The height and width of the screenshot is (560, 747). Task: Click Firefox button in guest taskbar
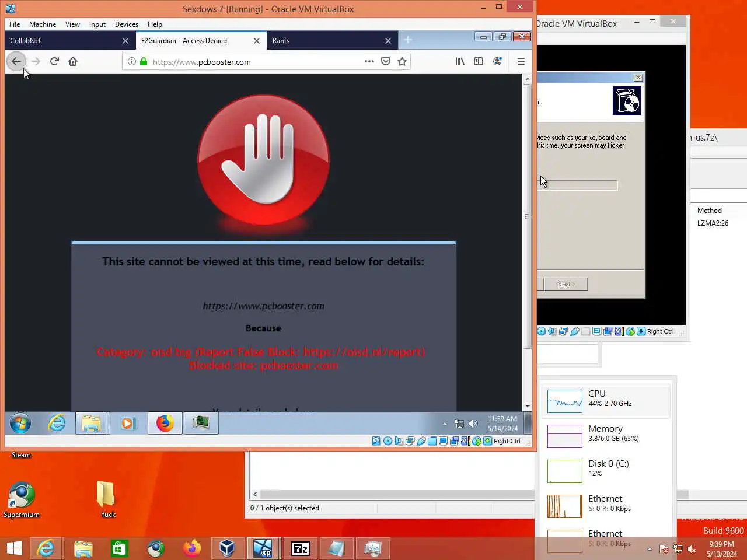165,423
